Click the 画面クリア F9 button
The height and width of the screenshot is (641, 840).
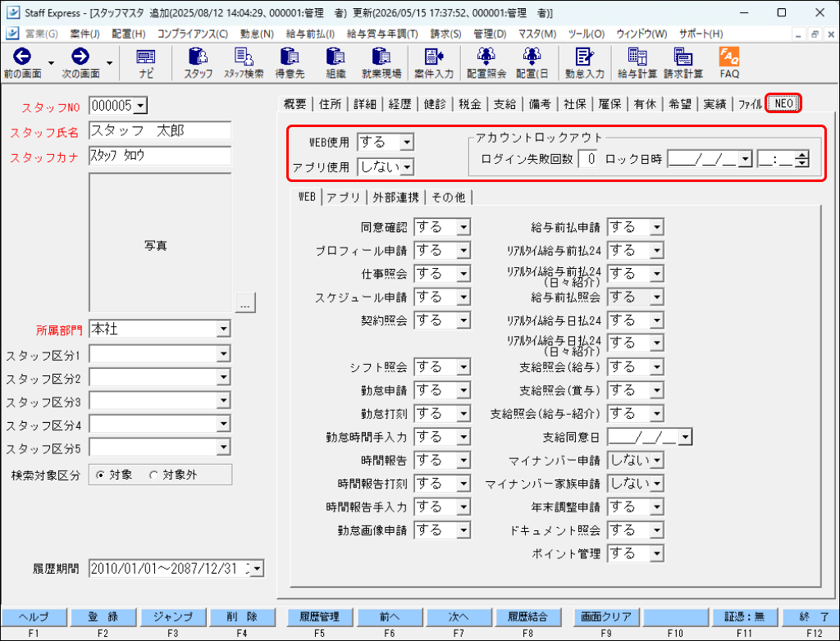tap(606, 617)
